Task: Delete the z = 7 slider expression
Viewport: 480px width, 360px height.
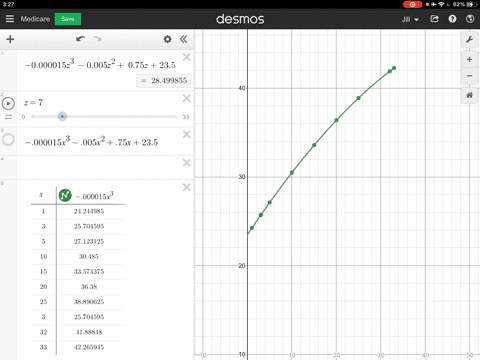Action: point(187,98)
